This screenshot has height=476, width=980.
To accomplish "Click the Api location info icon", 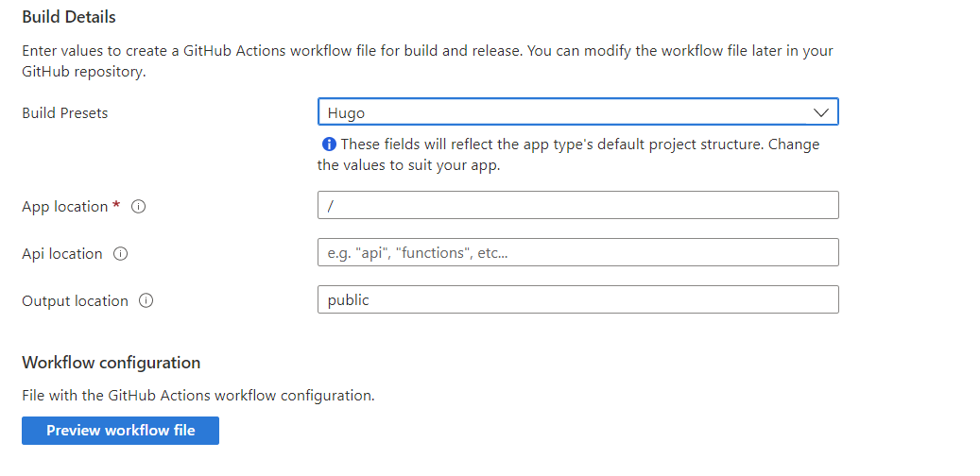I will pos(121,254).
